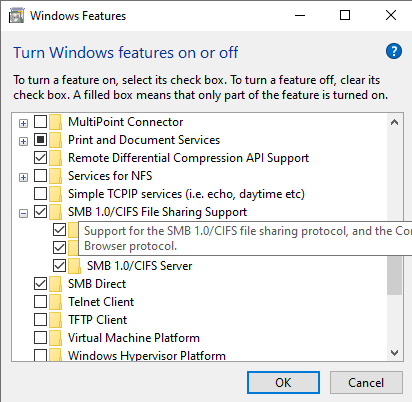Click the Print and Document Services folder icon
This screenshot has width=412, height=402.
coord(55,140)
